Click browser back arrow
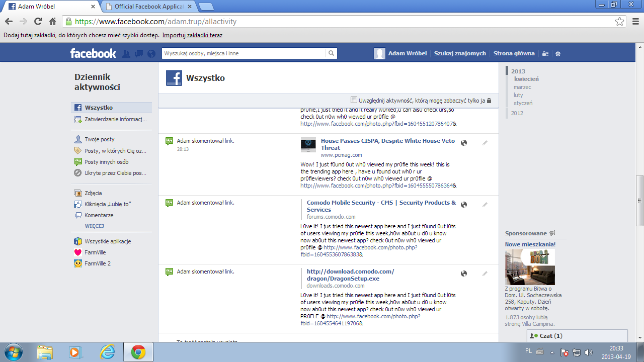644x362 pixels. pos(9,22)
